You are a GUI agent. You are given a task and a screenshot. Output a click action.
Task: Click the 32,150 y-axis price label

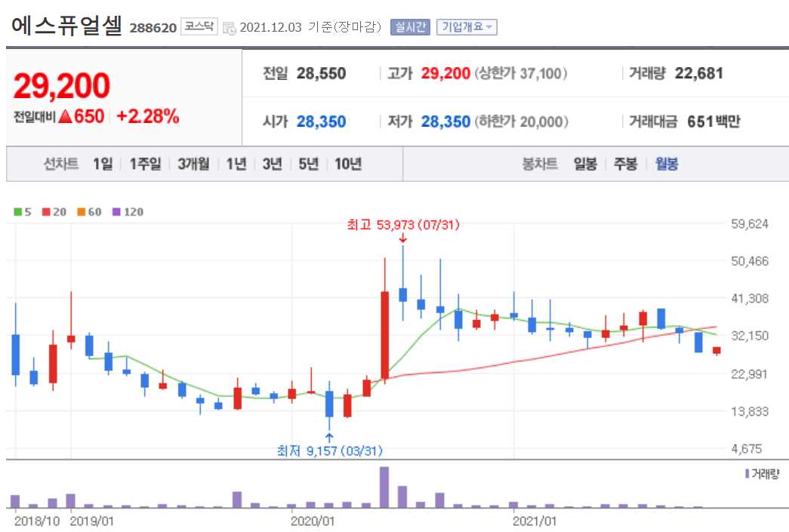tap(750, 335)
